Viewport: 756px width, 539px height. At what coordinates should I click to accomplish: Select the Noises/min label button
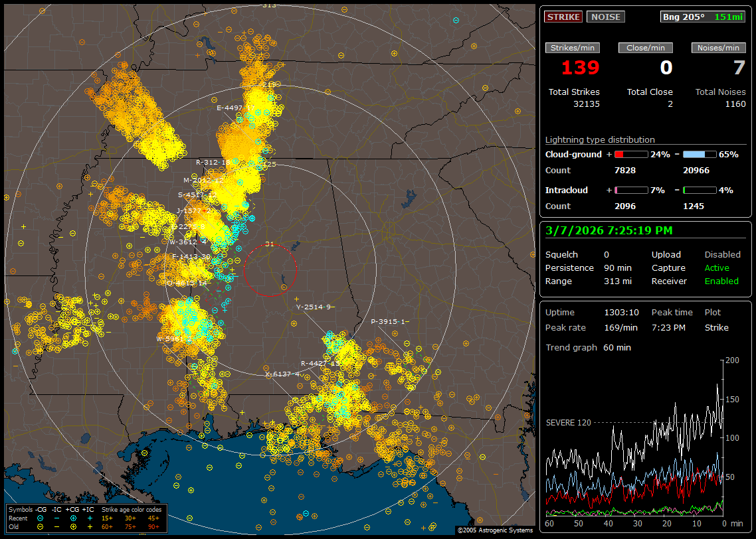coord(718,48)
